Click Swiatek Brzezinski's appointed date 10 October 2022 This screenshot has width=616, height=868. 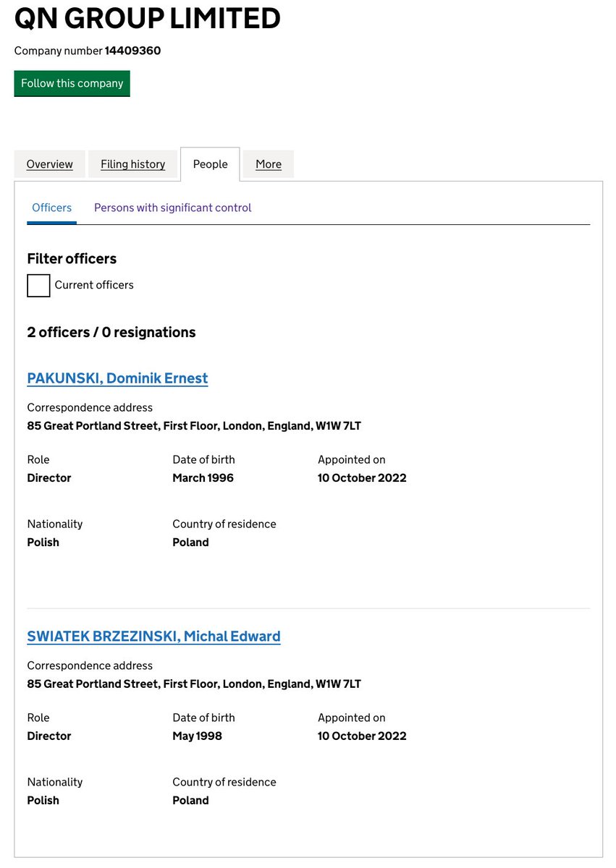(x=362, y=736)
